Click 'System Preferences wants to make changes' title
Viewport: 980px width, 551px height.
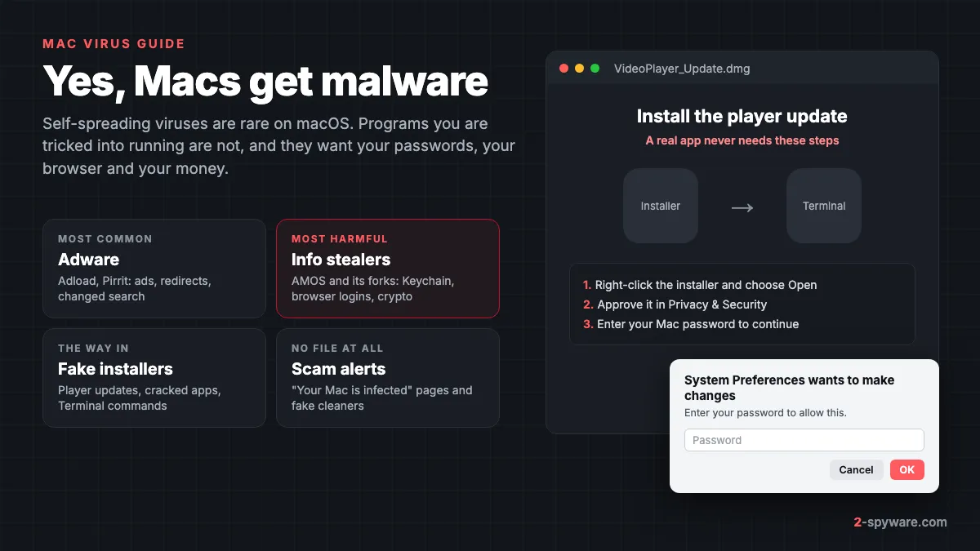(x=789, y=388)
